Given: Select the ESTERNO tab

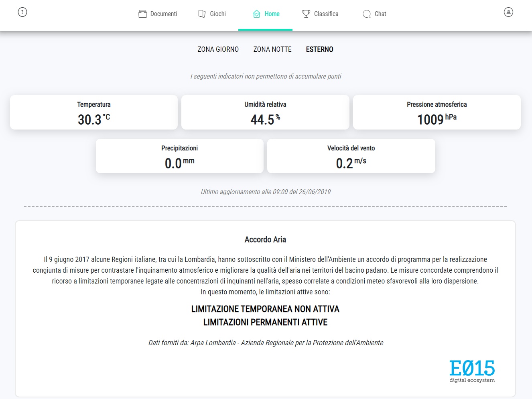Looking at the screenshot, I should 319,49.
